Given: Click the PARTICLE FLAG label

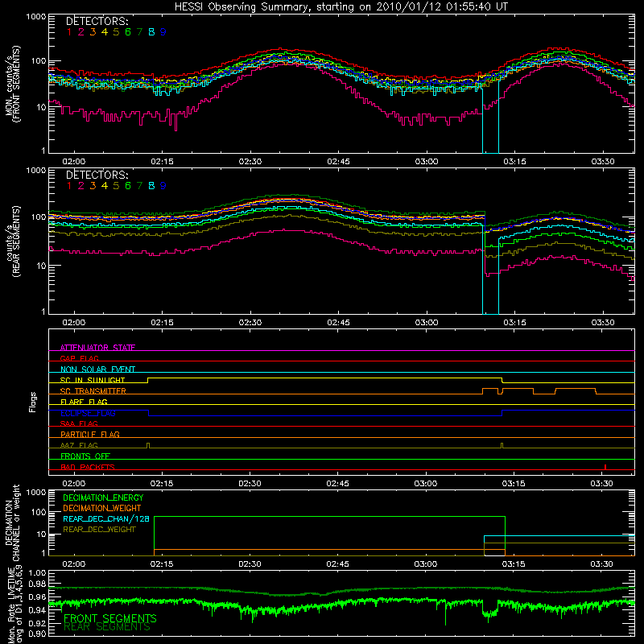Looking at the screenshot, I should [x=90, y=434].
